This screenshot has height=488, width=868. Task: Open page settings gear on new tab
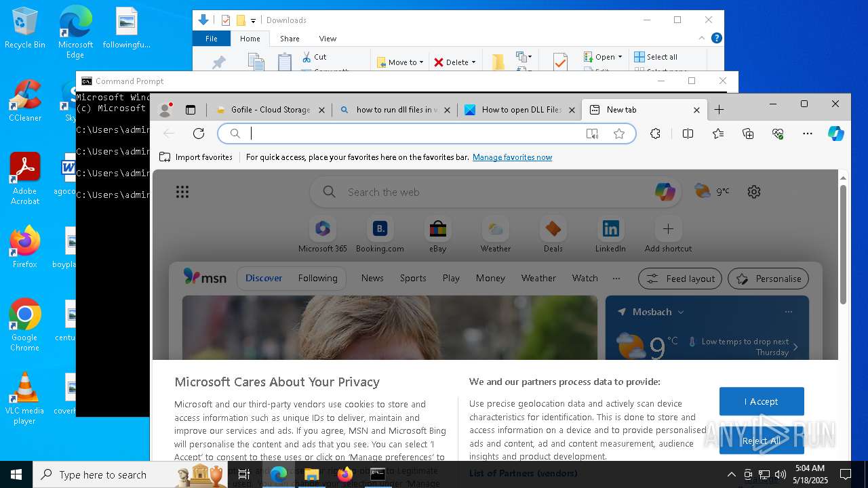pyautogui.click(x=754, y=192)
